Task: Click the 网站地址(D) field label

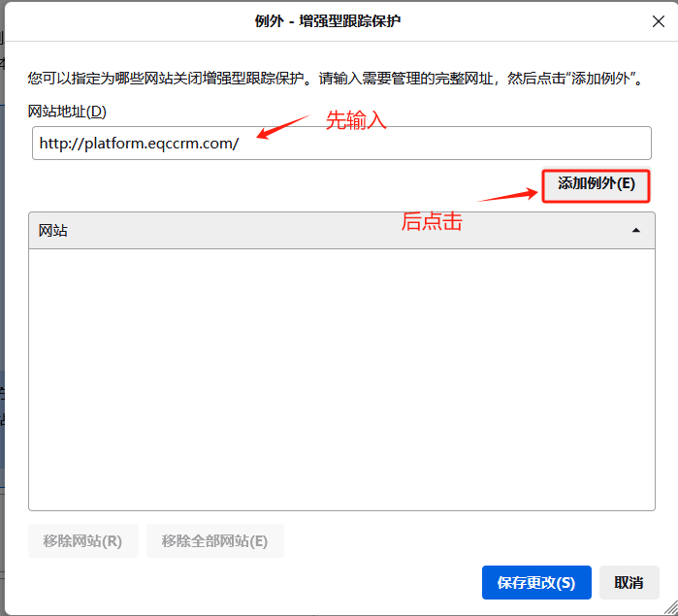Action: pyautogui.click(x=67, y=112)
